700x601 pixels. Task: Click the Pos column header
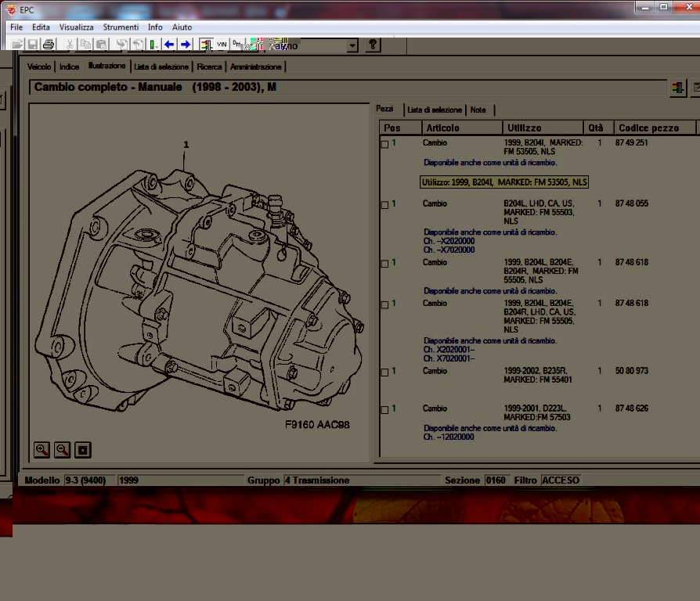coord(400,128)
